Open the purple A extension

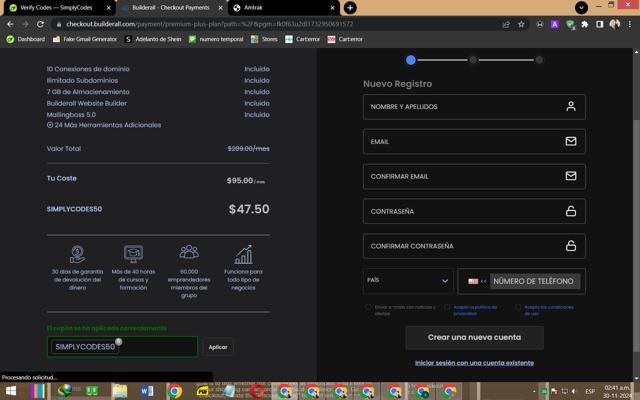554,24
